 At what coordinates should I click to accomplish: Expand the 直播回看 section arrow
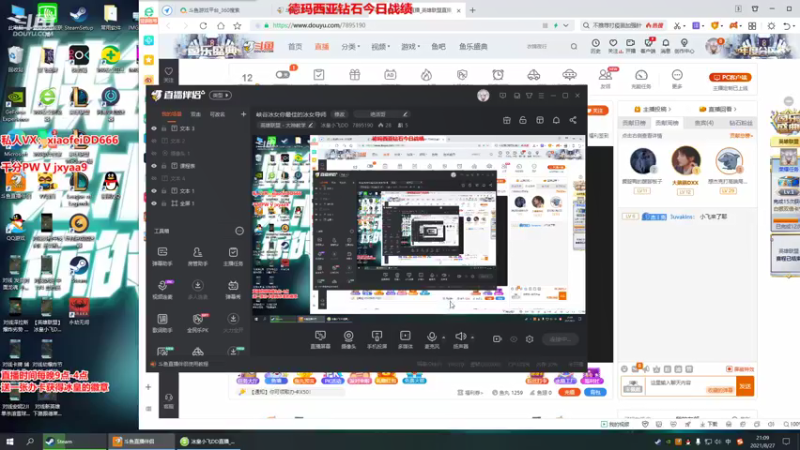(x=735, y=109)
